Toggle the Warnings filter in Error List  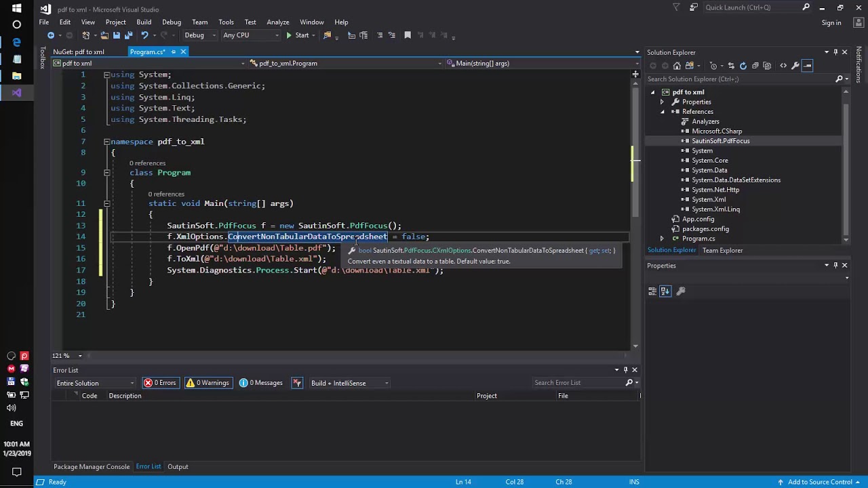pos(208,383)
